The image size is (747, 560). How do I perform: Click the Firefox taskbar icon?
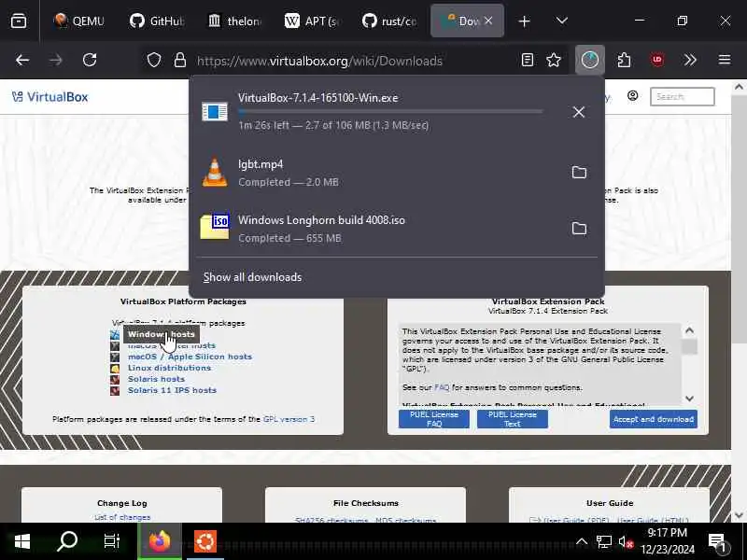pyautogui.click(x=160, y=541)
